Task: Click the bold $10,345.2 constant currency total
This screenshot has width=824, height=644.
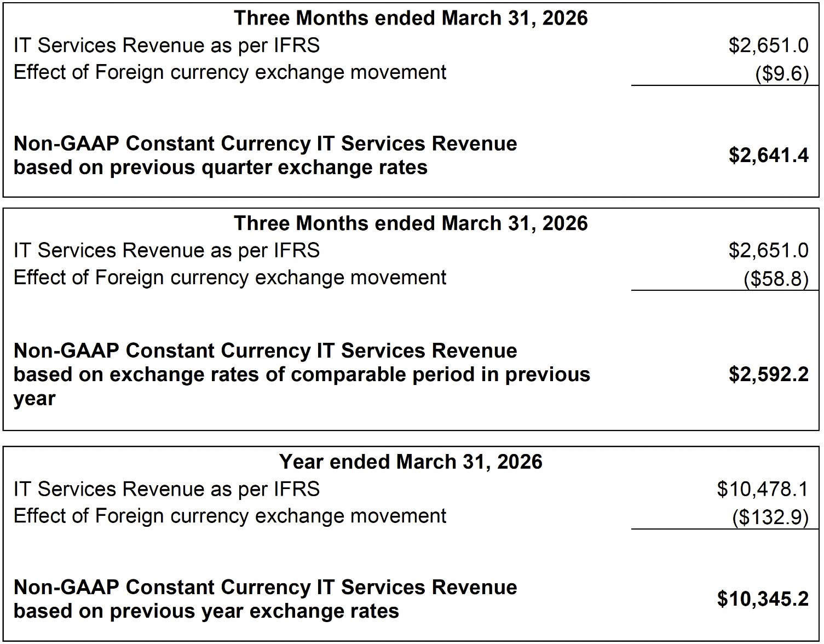Action: (762, 599)
